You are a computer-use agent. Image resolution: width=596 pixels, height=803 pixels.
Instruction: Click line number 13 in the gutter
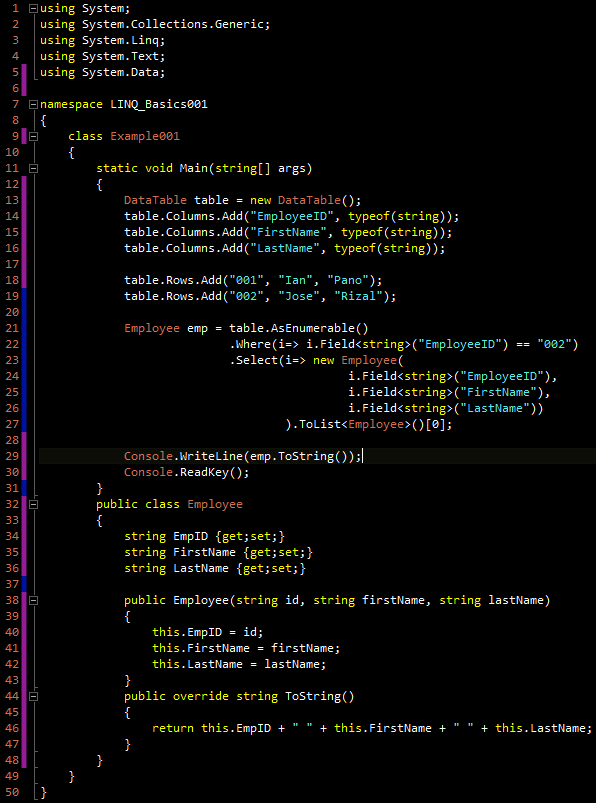coord(12,200)
